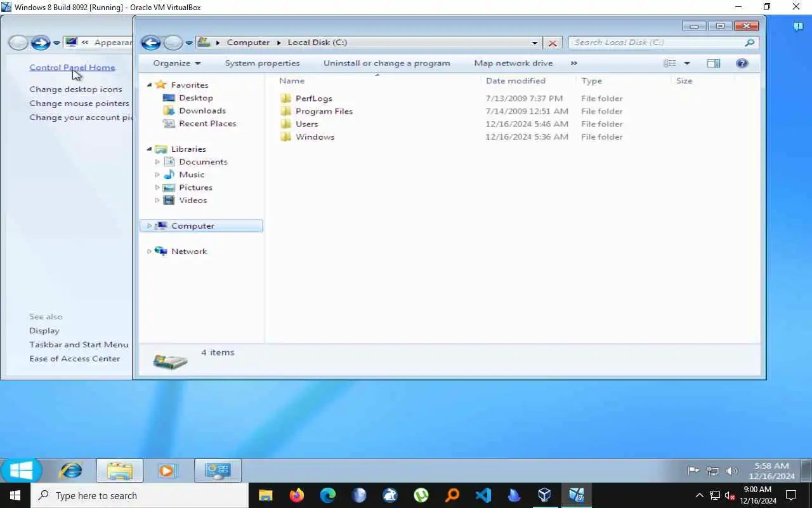This screenshot has width=812, height=508.
Task: Show more toolbar commands chevron
Action: coord(573,63)
